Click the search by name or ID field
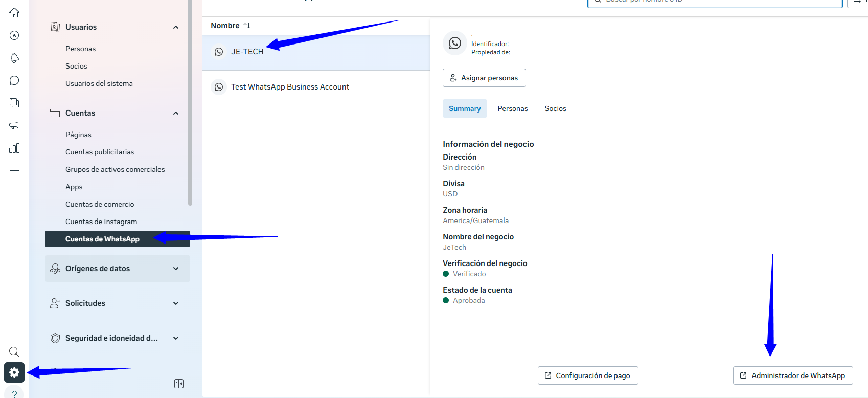 point(715,3)
